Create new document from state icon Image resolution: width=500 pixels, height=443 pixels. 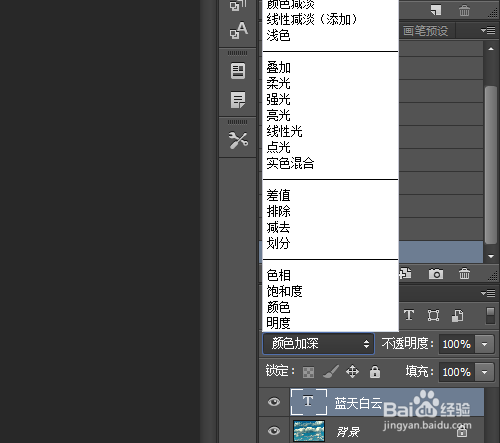coord(405,274)
